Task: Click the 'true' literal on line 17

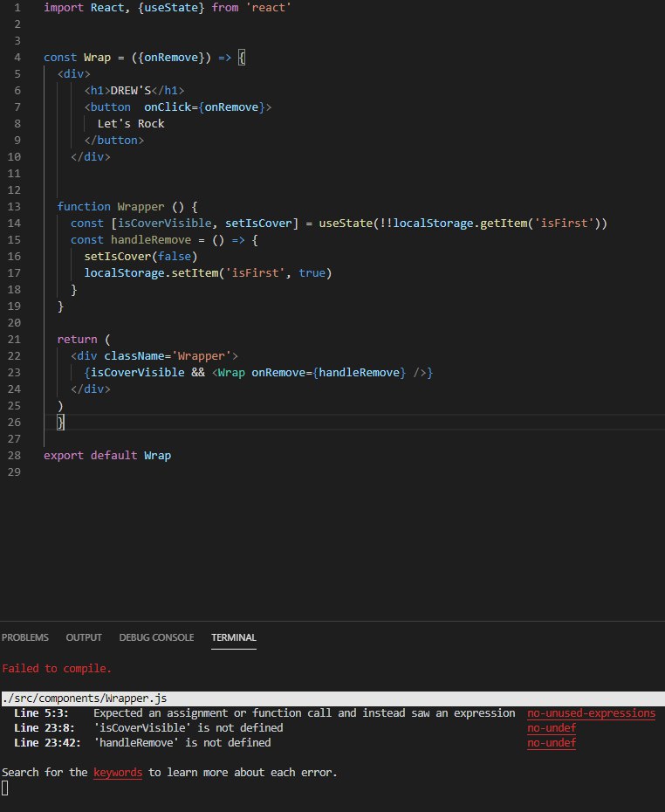Action: [x=312, y=273]
